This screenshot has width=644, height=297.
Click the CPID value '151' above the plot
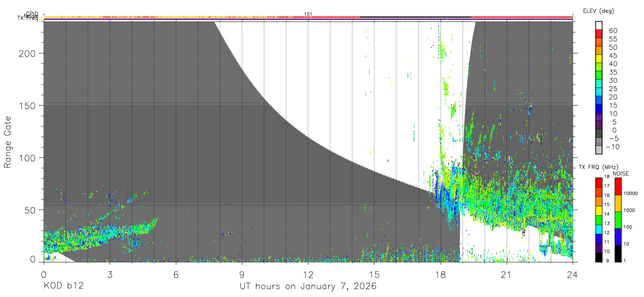tap(308, 14)
